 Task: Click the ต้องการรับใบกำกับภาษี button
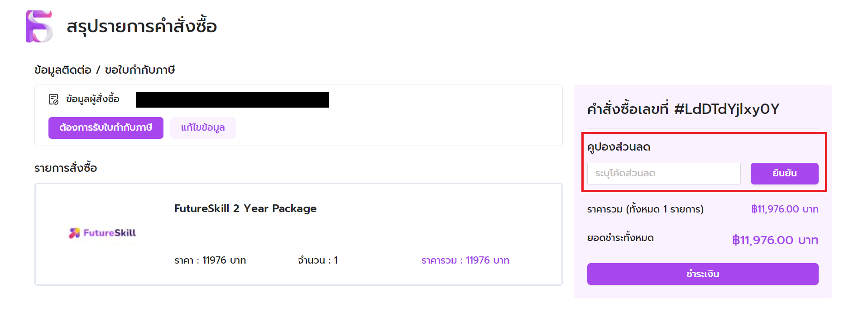106,128
